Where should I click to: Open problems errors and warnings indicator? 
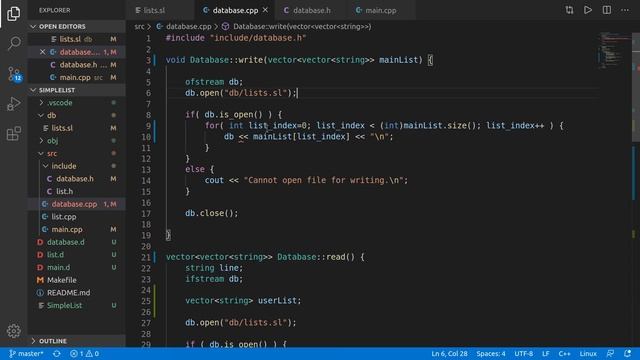click(x=84, y=353)
